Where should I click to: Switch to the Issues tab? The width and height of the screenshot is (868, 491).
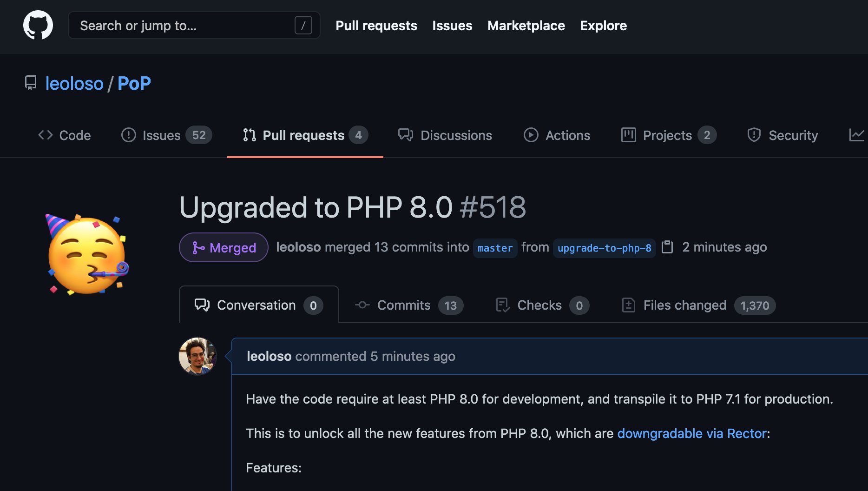click(x=166, y=135)
